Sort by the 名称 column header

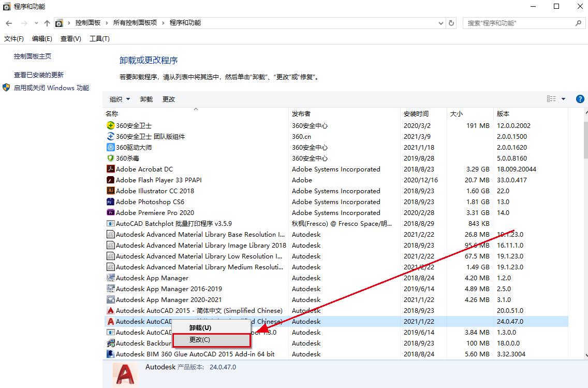[x=195, y=113]
